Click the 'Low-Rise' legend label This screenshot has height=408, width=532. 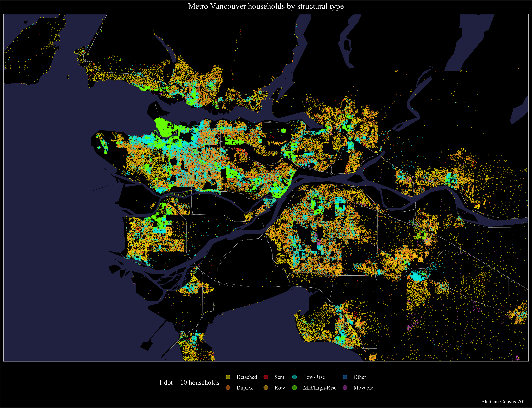tap(314, 377)
